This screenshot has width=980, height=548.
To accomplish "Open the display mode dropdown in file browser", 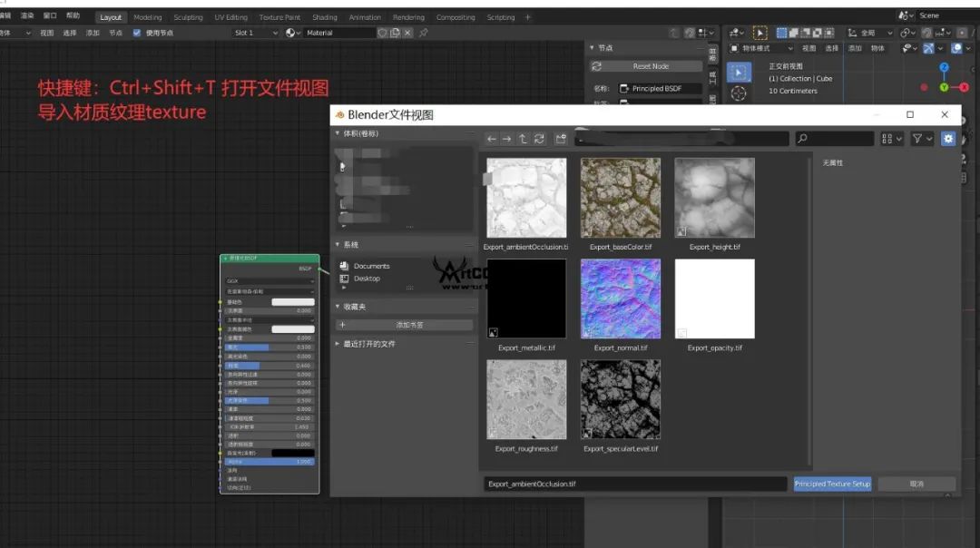I will click(x=892, y=139).
